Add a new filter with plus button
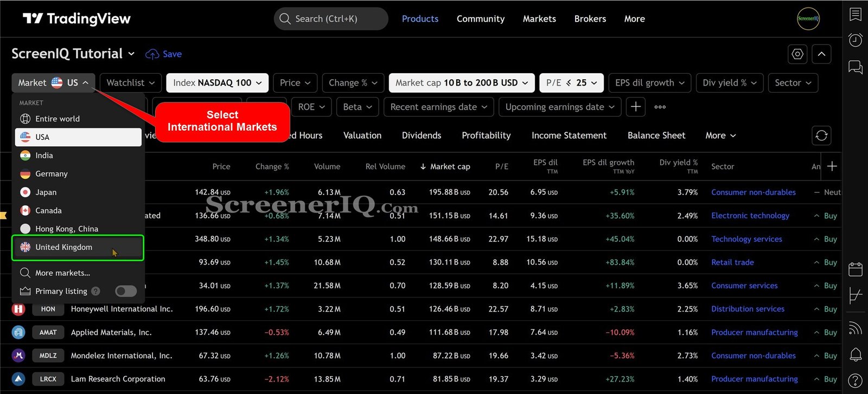The width and height of the screenshot is (868, 394). pos(636,107)
